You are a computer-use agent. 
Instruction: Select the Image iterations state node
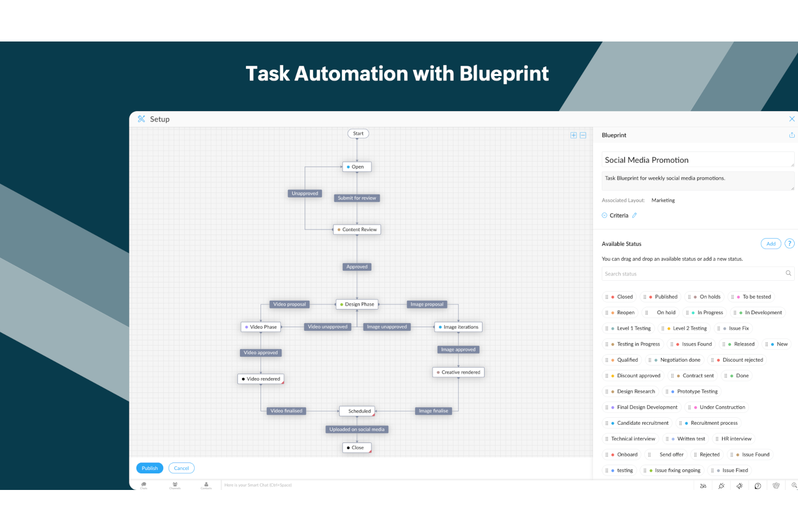pyautogui.click(x=458, y=327)
